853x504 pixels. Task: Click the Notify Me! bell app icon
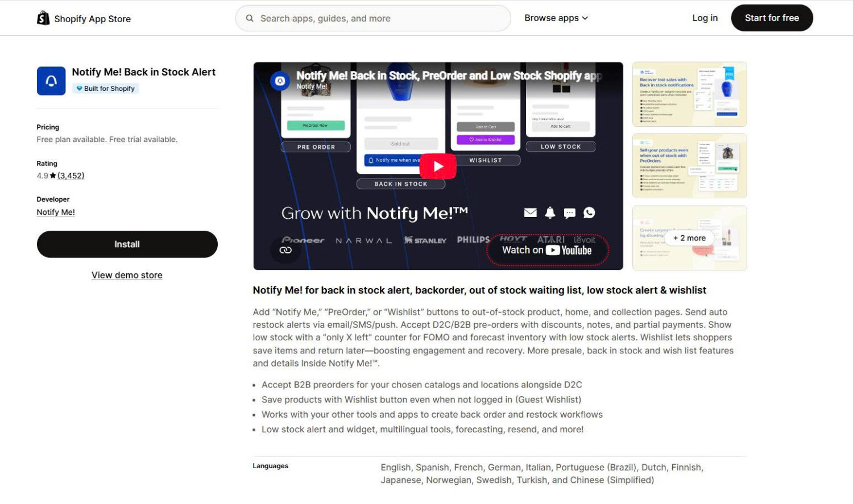pos(51,81)
